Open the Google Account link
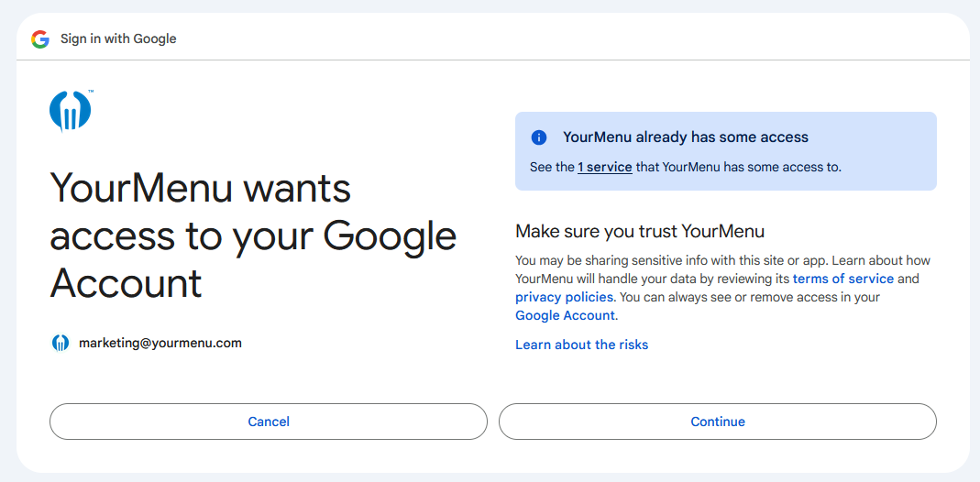 click(565, 315)
